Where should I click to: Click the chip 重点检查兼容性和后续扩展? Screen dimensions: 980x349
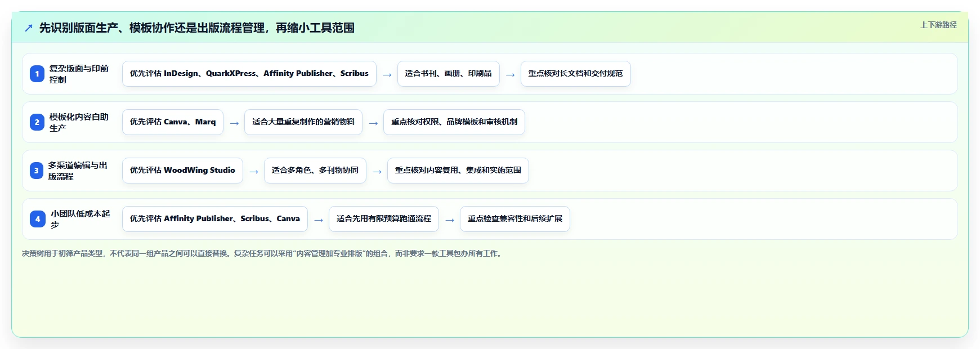[515, 219]
